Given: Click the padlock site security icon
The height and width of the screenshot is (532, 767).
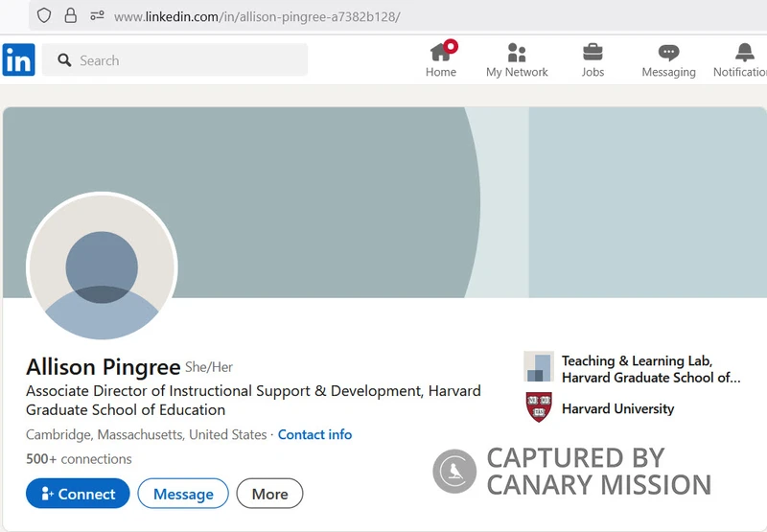Looking at the screenshot, I should (x=70, y=15).
